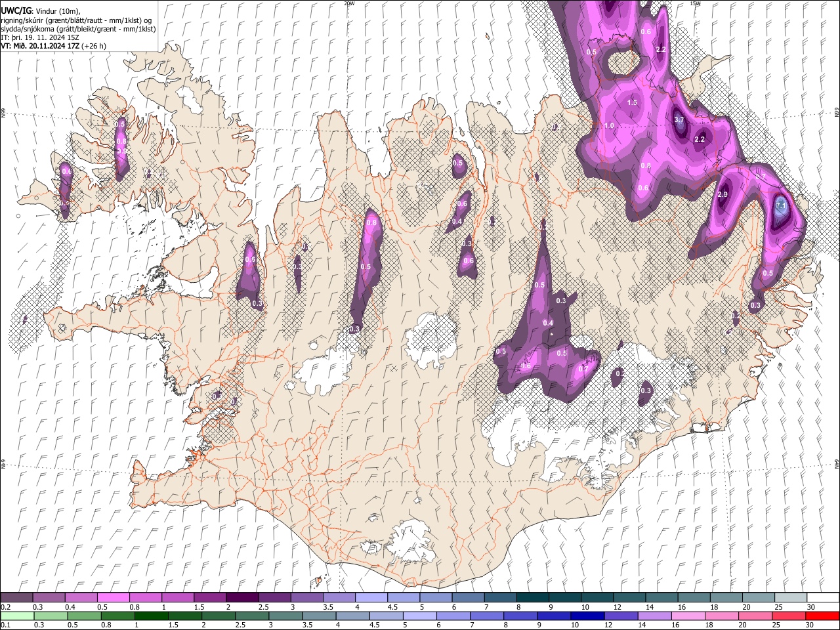Click the grey-teal snow swatch between 20 and 25

tap(757, 597)
